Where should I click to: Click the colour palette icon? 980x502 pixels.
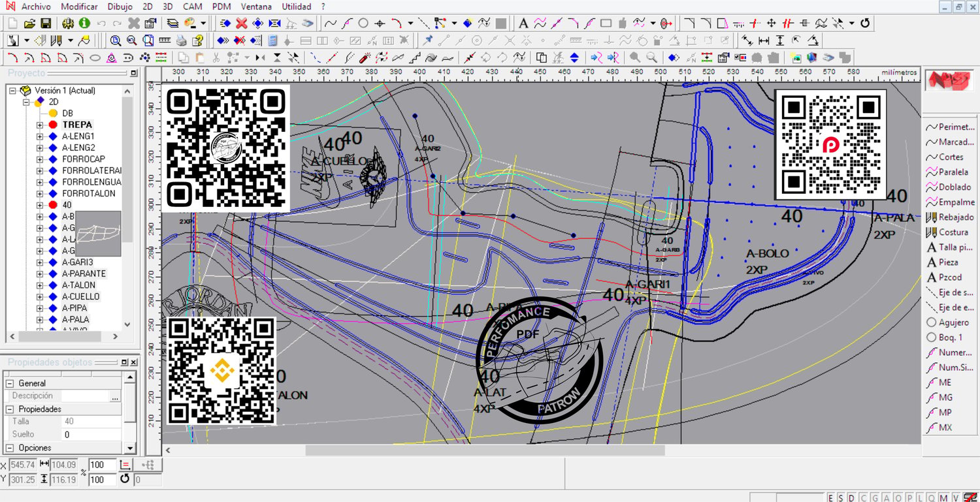190,24
